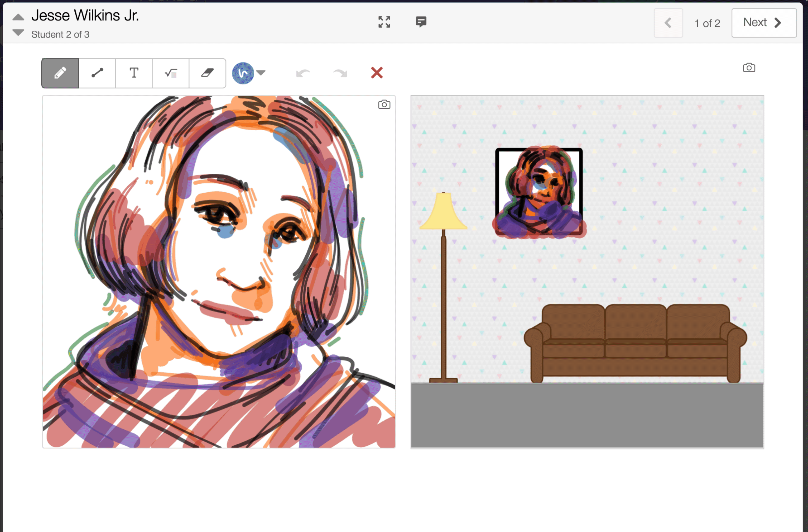
Task: Expand the color options dropdown arrow
Action: tap(261, 72)
